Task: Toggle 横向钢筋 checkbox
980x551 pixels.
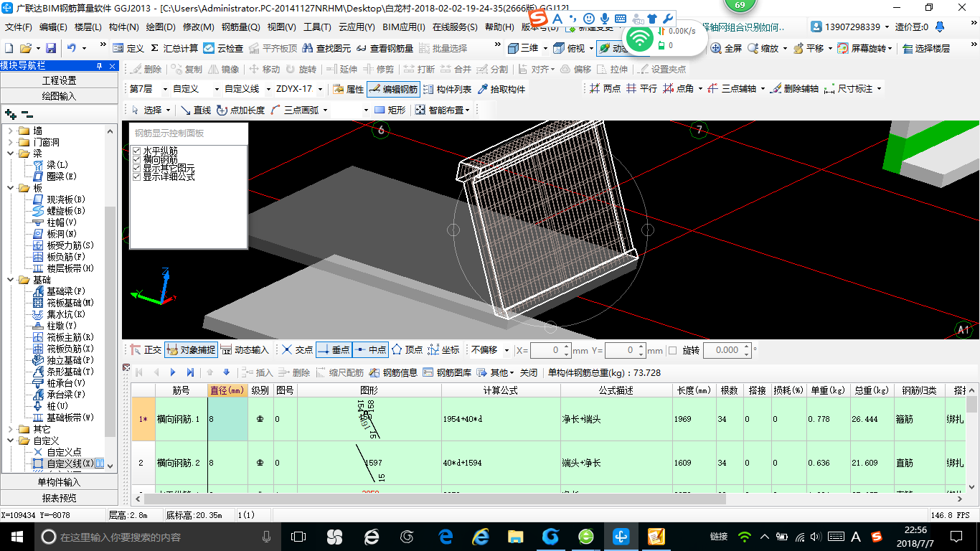Action: [136, 159]
